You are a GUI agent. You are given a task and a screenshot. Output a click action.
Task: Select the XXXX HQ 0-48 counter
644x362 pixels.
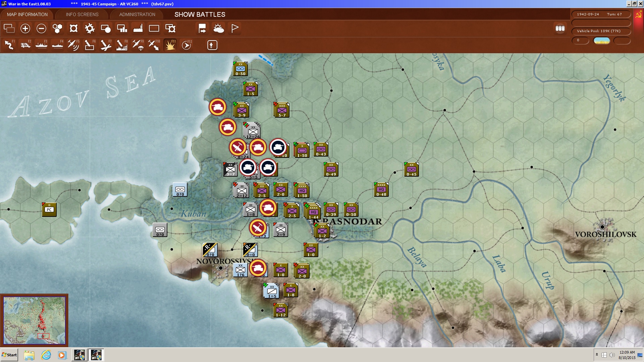tap(381, 189)
